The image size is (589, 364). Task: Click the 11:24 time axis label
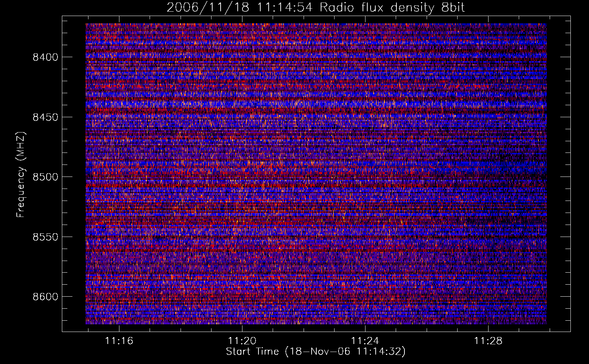click(x=365, y=341)
